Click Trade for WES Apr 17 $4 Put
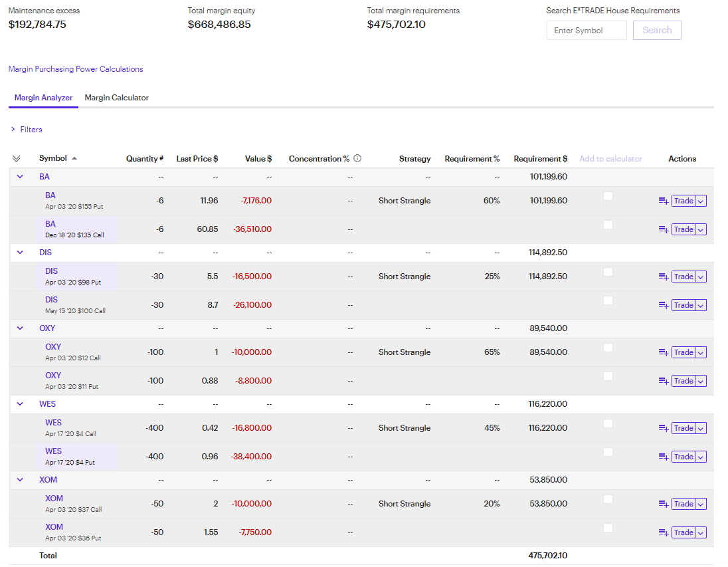Screen dimensions: 728x567 point(683,457)
